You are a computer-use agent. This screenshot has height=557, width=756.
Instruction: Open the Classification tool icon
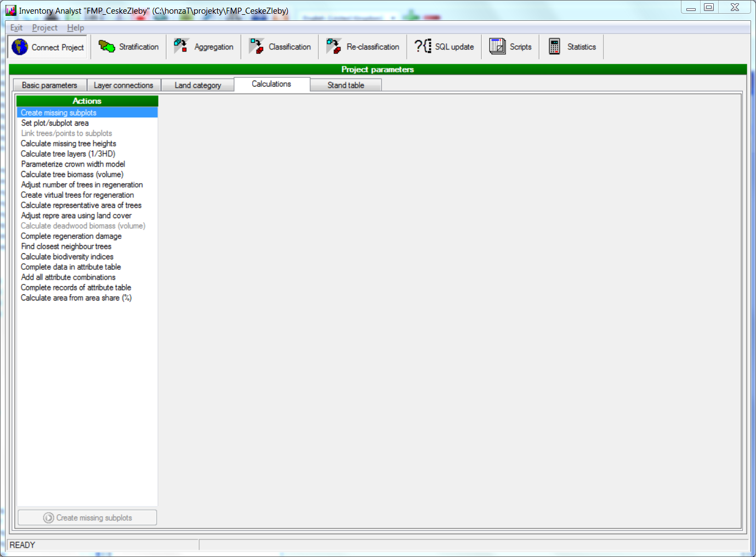[256, 47]
